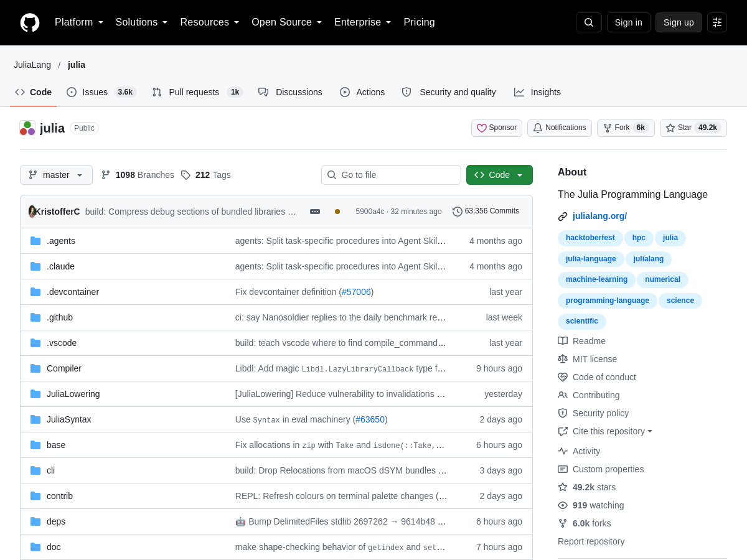
Task: Click the link icon beside julialang.org
Action: [563, 217]
